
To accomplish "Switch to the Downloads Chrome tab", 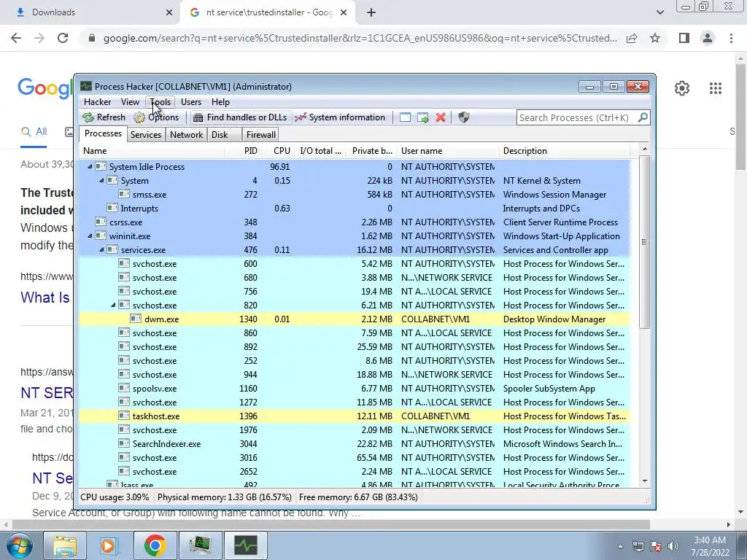I will [89, 12].
